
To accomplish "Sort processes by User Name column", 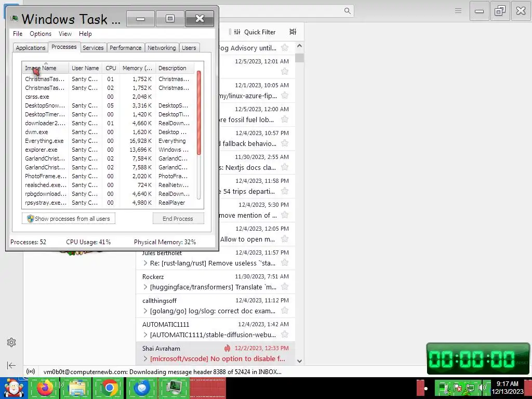I will tap(86, 68).
